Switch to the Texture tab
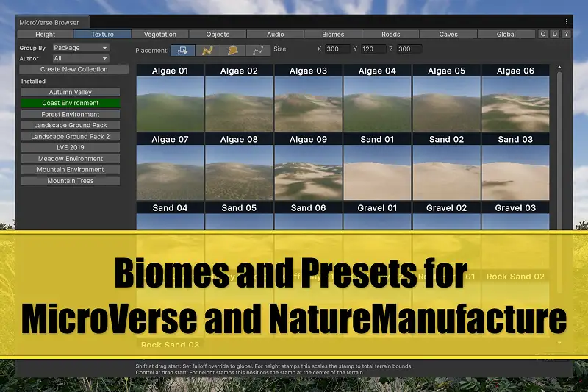This screenshot has height=392, width=588. pos(102,34)
